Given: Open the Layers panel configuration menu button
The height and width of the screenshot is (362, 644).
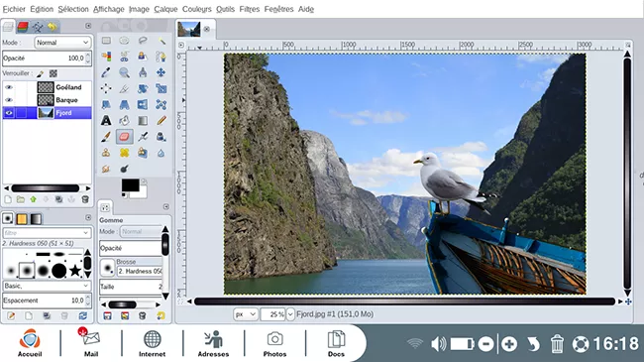Looking at the screenshot, I should tap(88, 26).
